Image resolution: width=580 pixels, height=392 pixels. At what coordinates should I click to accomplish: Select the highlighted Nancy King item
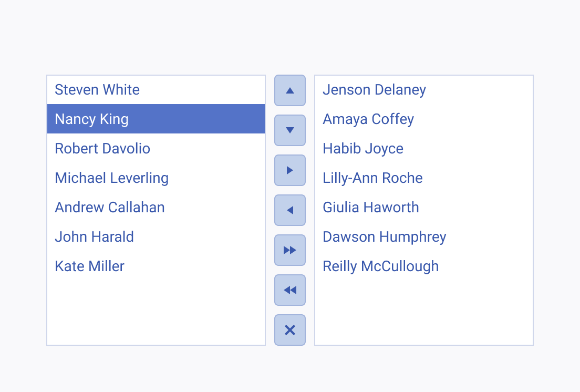pos(156,119)
